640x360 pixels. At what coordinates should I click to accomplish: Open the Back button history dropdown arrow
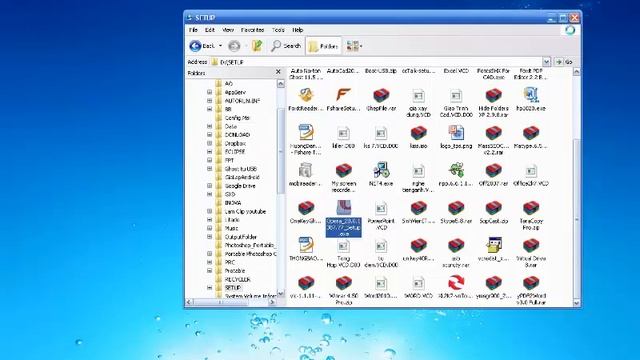tap(220, 46)
